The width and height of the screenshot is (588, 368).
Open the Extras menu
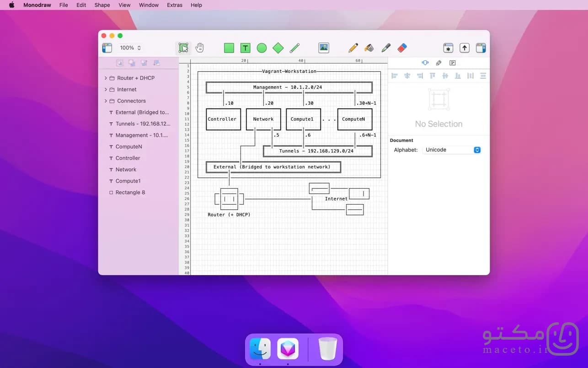[175, 5]
